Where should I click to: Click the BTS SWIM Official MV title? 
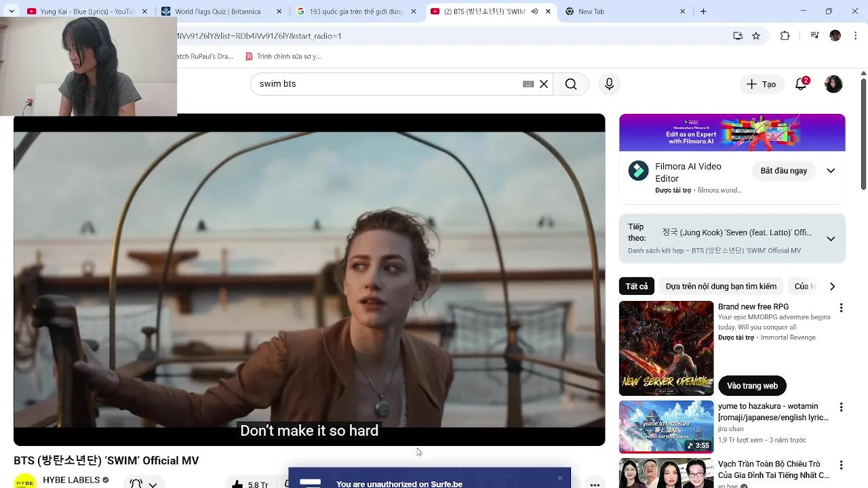[106, 460]
